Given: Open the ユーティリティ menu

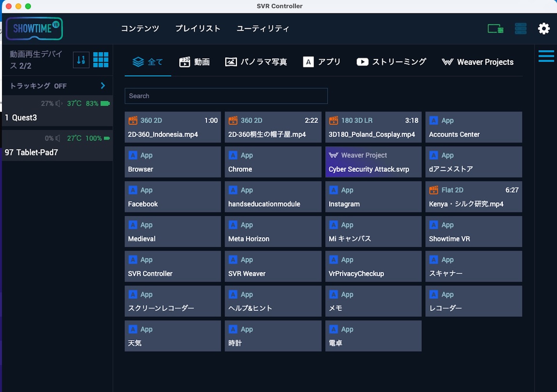Looking at the screenshot, I should [x=263, y=28].
